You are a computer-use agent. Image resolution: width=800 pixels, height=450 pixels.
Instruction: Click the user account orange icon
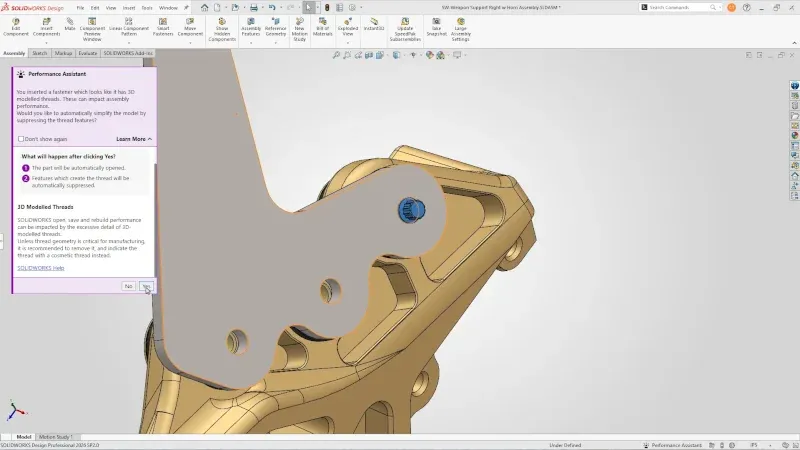(732, 8)
